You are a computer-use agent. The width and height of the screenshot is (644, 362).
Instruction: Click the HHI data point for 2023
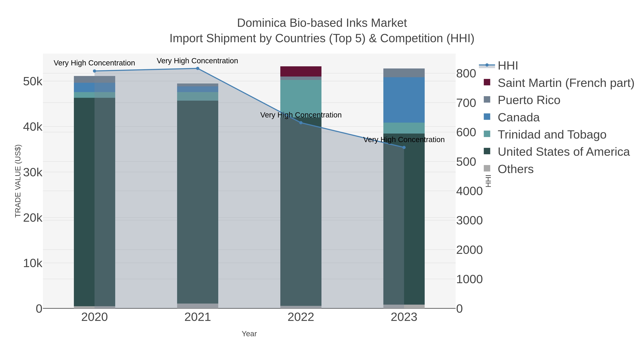(x=404, y=148)
